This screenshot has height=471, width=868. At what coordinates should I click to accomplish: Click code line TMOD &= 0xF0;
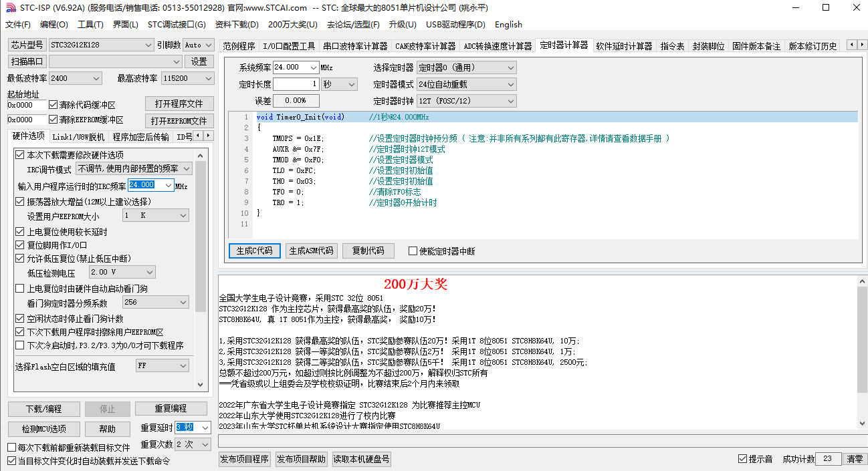coord(298,160)
